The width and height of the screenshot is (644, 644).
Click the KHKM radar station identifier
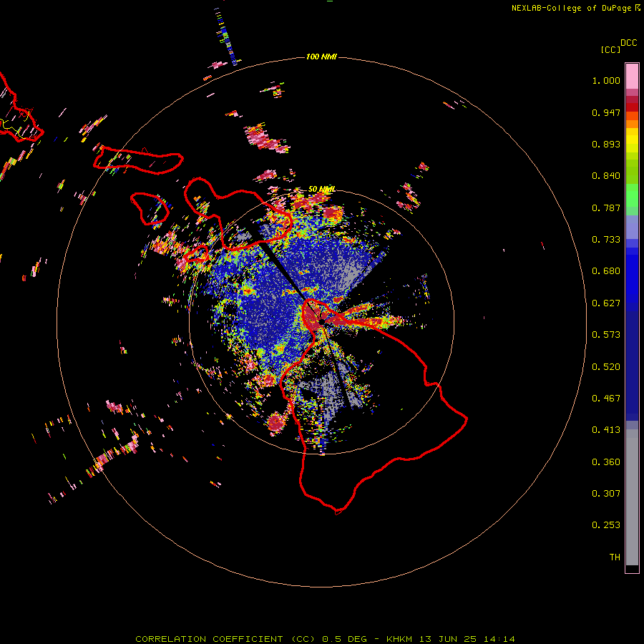tap(399, 639)
